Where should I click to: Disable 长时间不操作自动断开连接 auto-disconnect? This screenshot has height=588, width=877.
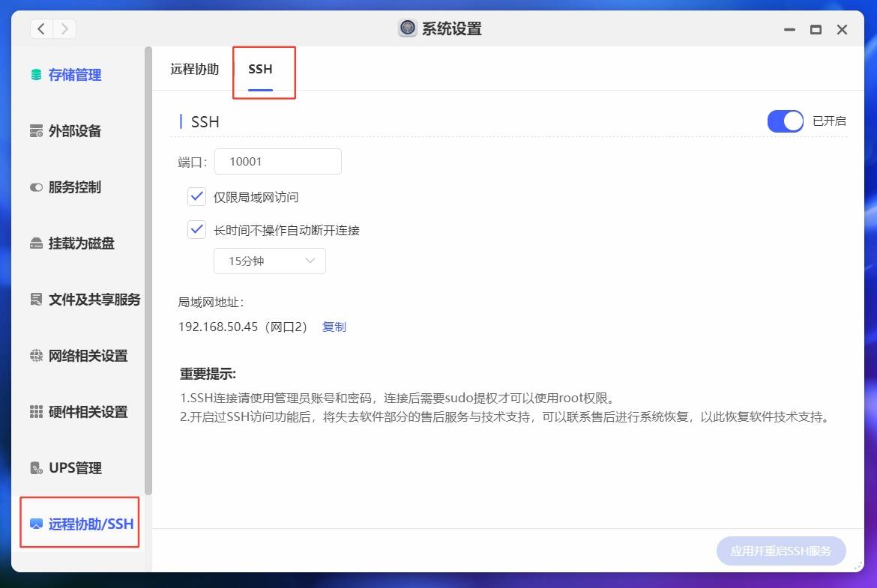coord(196,230)
